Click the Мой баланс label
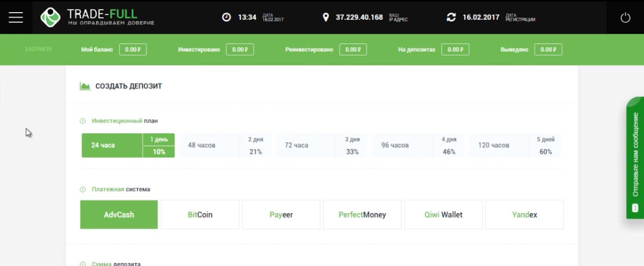 (x=97, y=50)
